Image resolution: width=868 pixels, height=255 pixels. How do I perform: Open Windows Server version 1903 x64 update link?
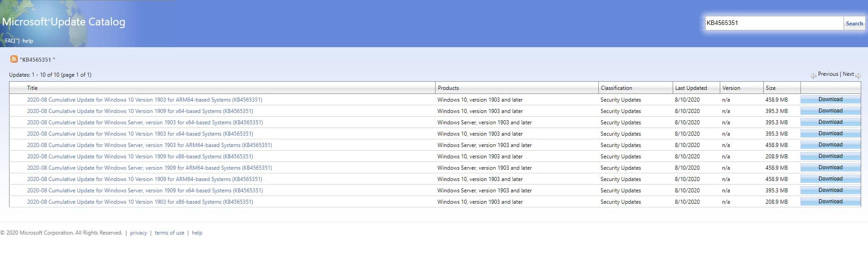pos(145,123)
